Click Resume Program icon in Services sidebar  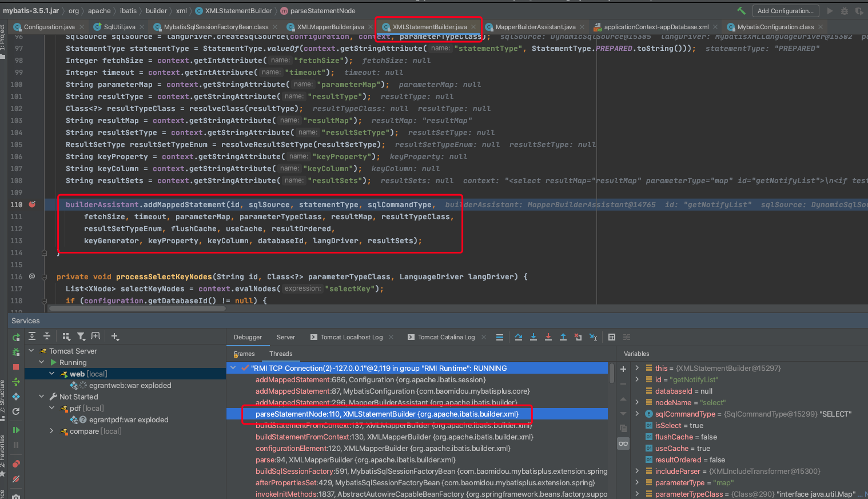tap(16, 430)
